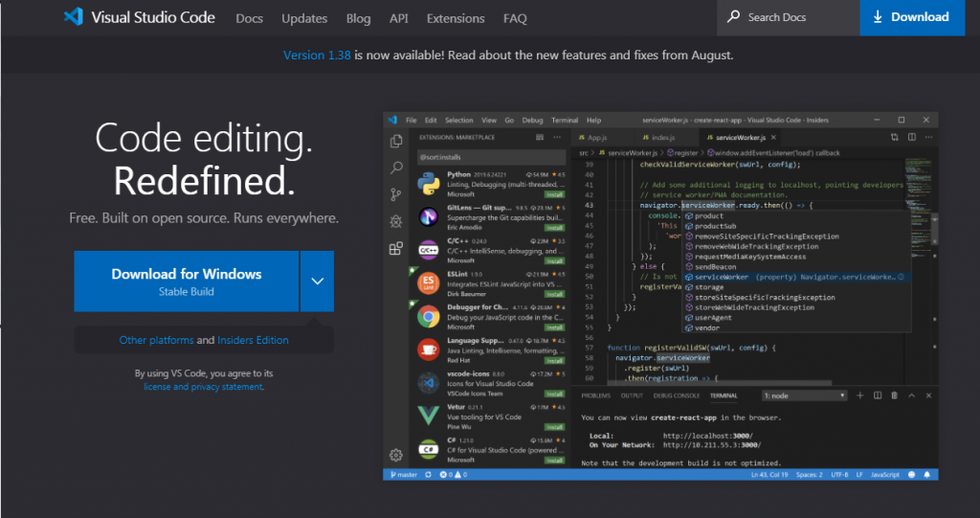The height and width of the screenshot is (518, 980).
Task: Click the @sort:installs extensions search box
Action: pyautogui.click(x=492, y=157)
